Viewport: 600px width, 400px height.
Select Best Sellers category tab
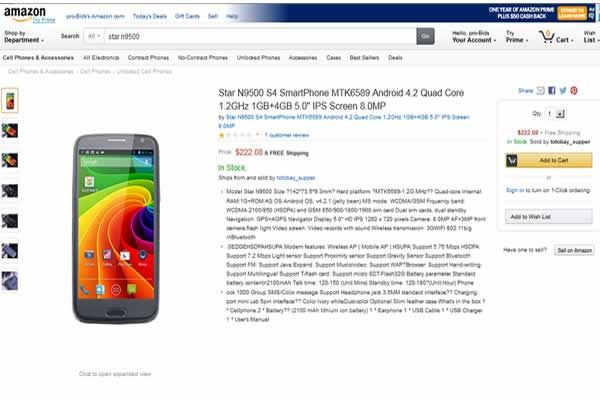(364, 58)
